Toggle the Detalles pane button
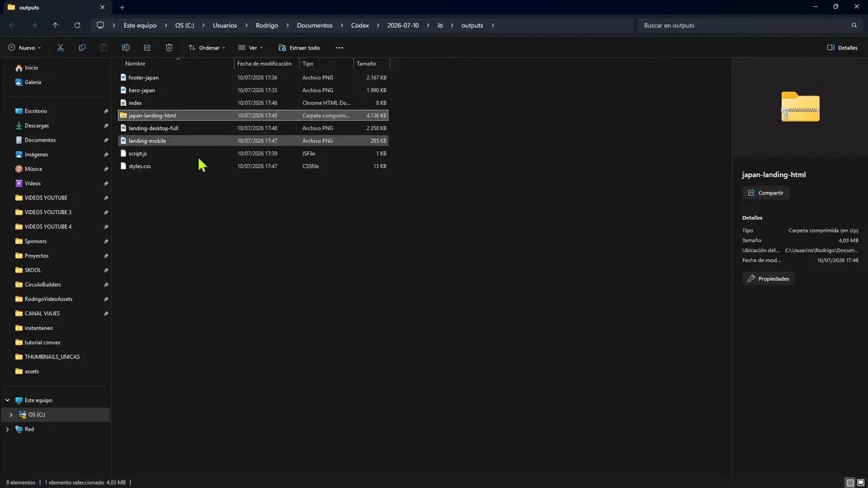 (x=842, y=47)
